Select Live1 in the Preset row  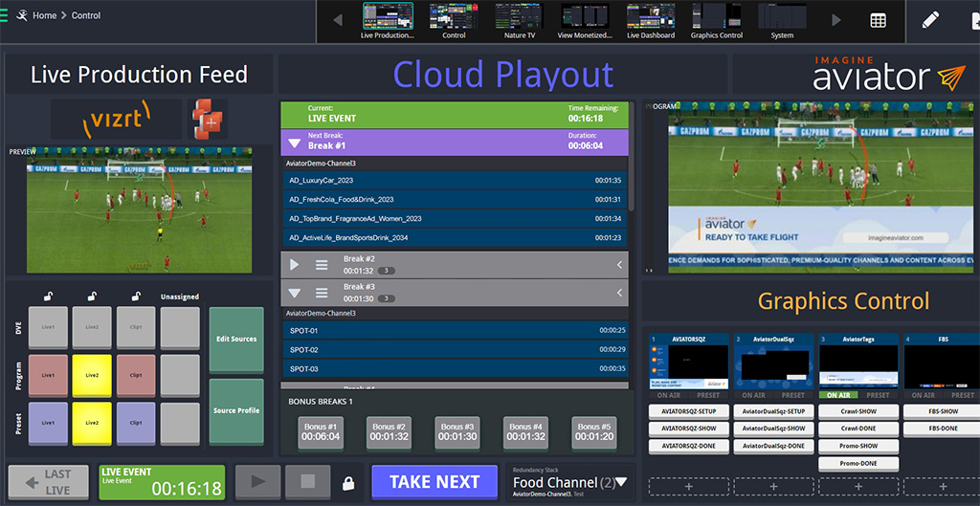[48, 423]
